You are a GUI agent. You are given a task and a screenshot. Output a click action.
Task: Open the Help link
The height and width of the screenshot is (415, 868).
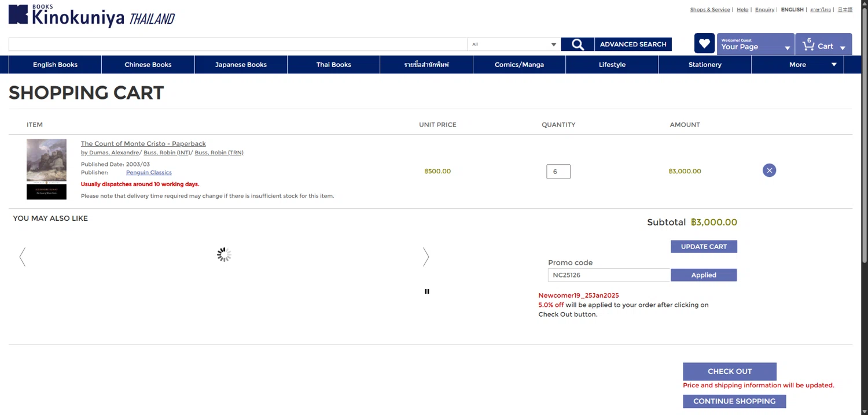point(742,10)
